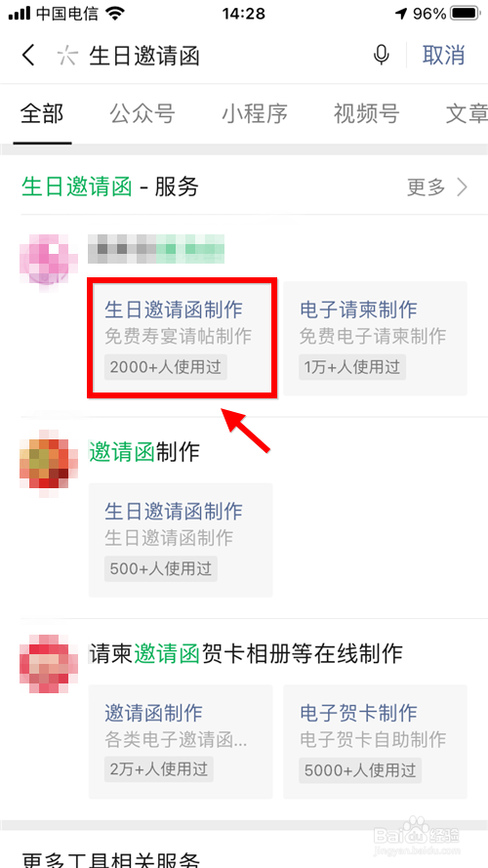Open the 请柬邀请函贺卡 account avatar
This screenshot has height=868, width=488.
pyautogui.click(x=48, y=663)
